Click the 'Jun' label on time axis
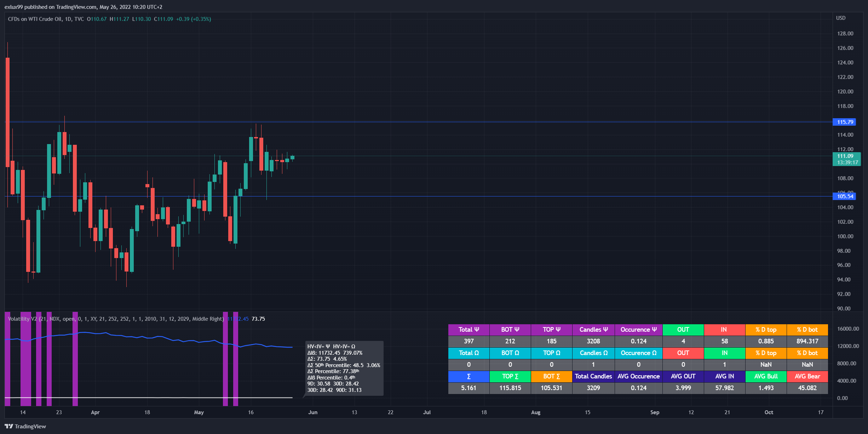Viewport: 868px width, 434px height. coord(313,412)
